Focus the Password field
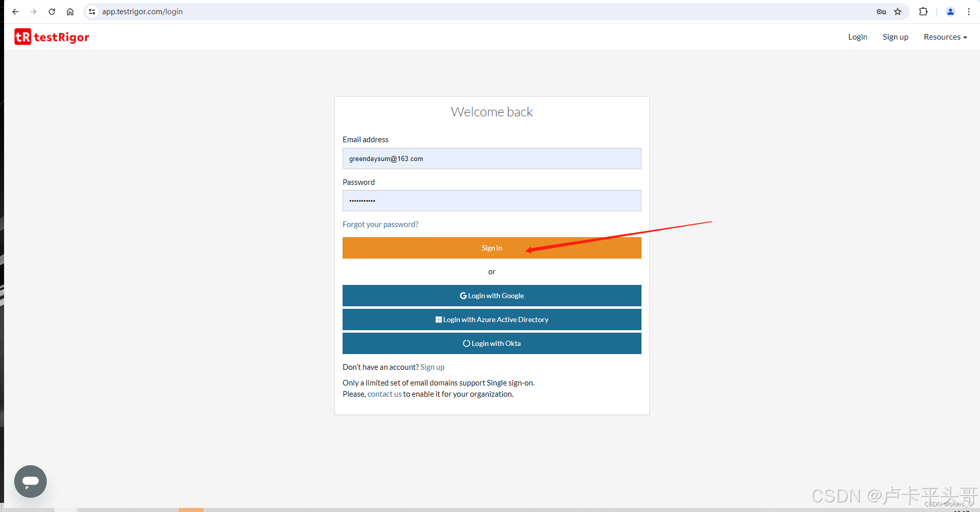The height and width of the screenshot is (512, 980). click(492, 201)
